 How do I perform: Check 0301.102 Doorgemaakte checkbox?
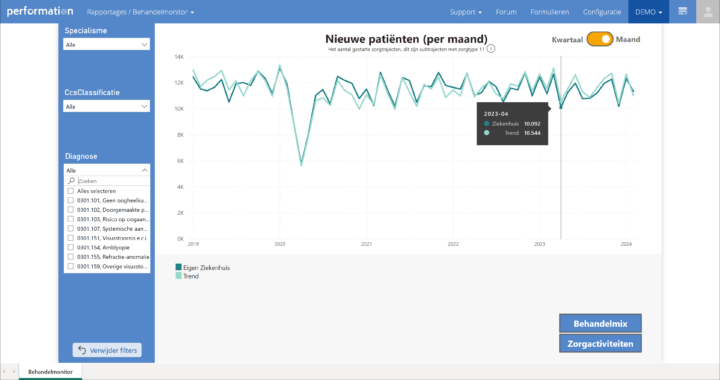pos(71,210)
